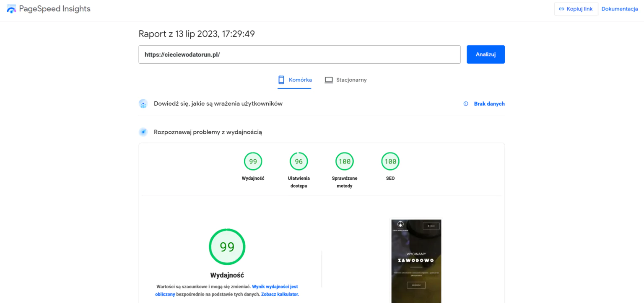Jump to Ułatwienia dostępu score of 96

[x=299, y=161]
